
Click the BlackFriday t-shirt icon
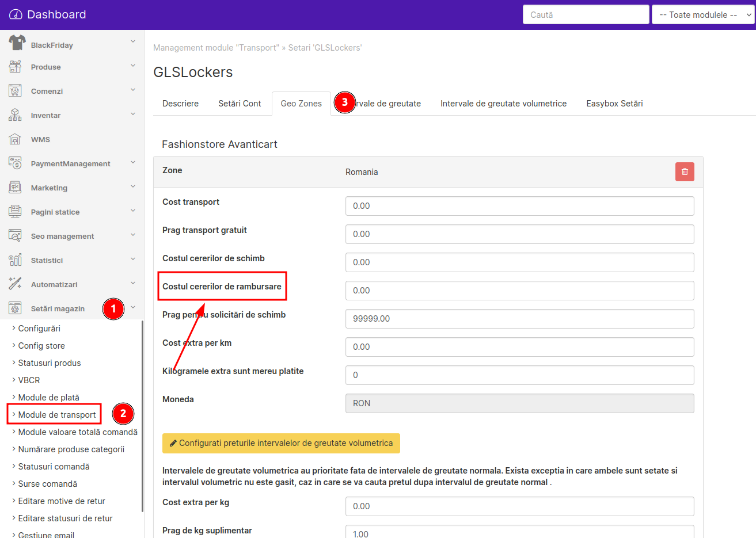click(17, 43)
